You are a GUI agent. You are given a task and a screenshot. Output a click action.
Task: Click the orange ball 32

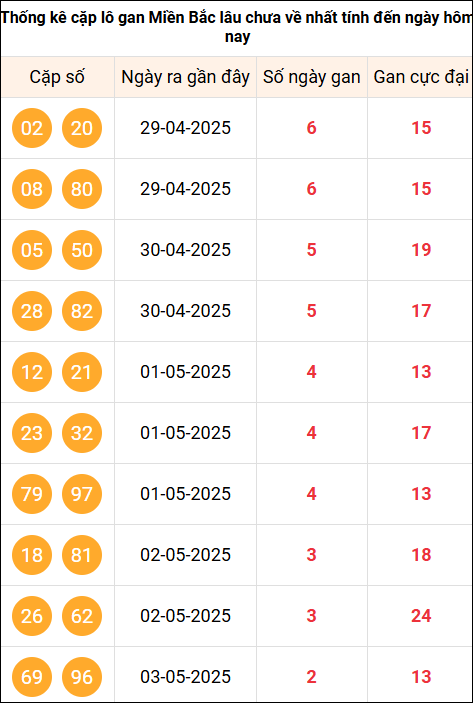(x=82, y=433)
